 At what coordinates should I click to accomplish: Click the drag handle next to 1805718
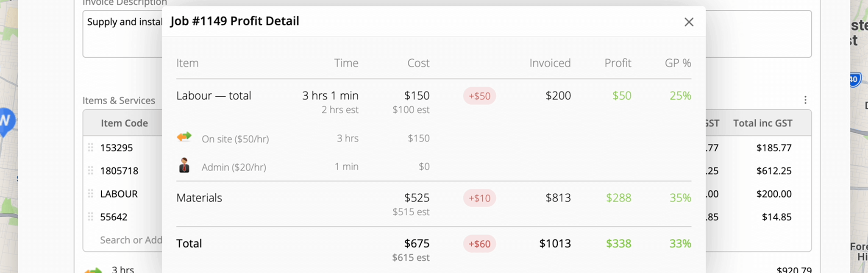point(90,170)
